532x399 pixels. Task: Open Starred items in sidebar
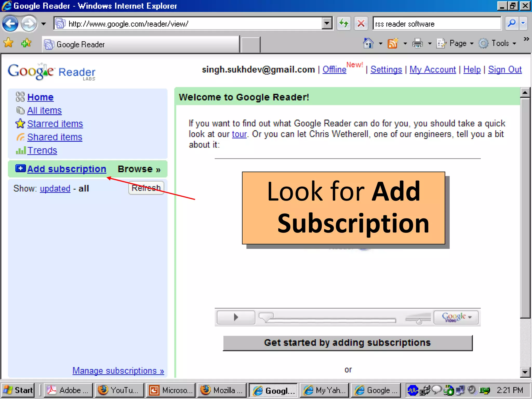(55, 124)
